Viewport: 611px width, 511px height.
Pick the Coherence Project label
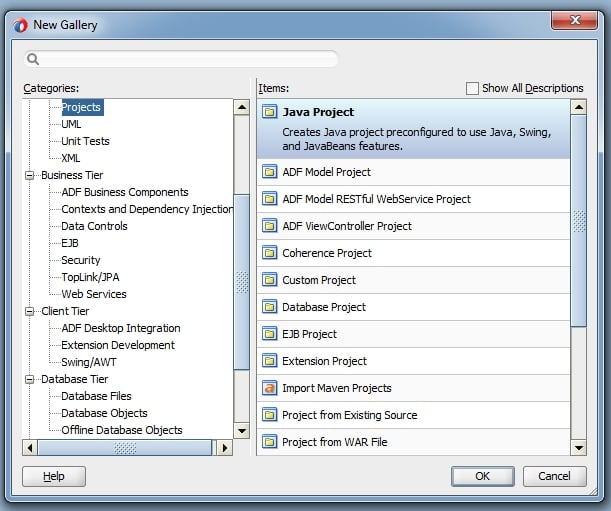pos(327,253)
